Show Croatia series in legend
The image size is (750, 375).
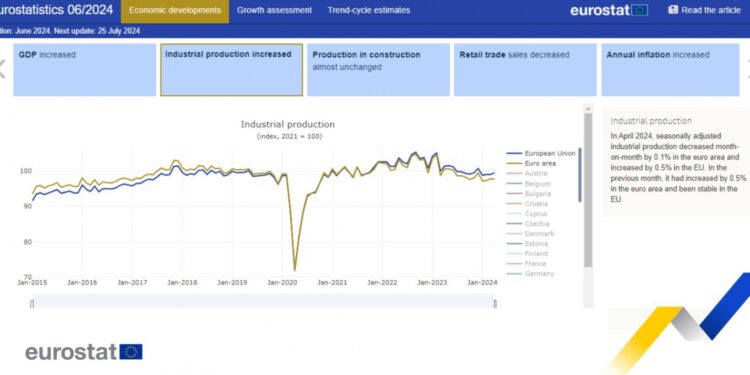[528, 204]
